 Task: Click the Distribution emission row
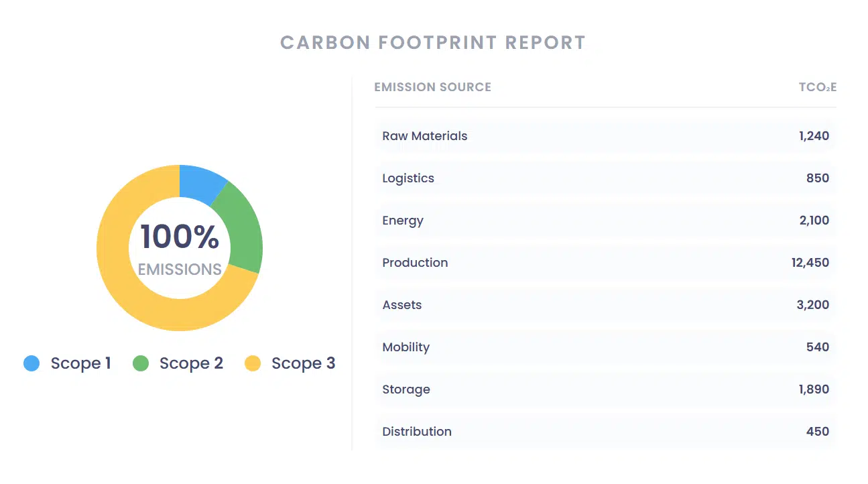605,432
